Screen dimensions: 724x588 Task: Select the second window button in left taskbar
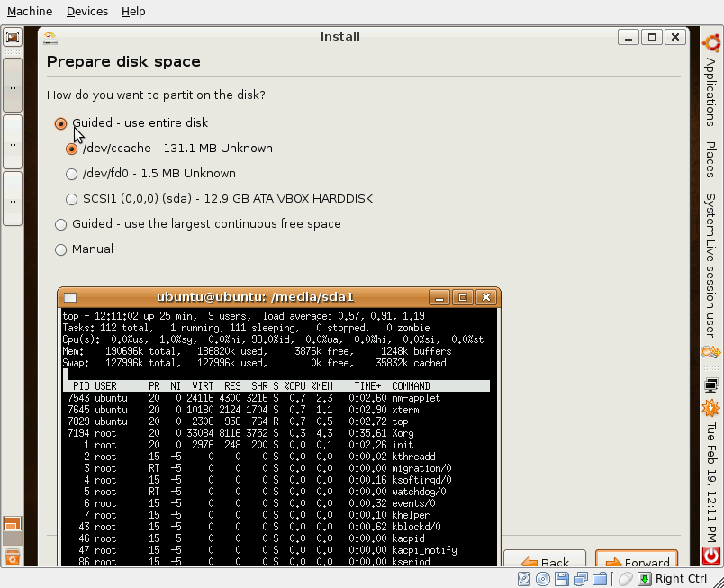13,141
